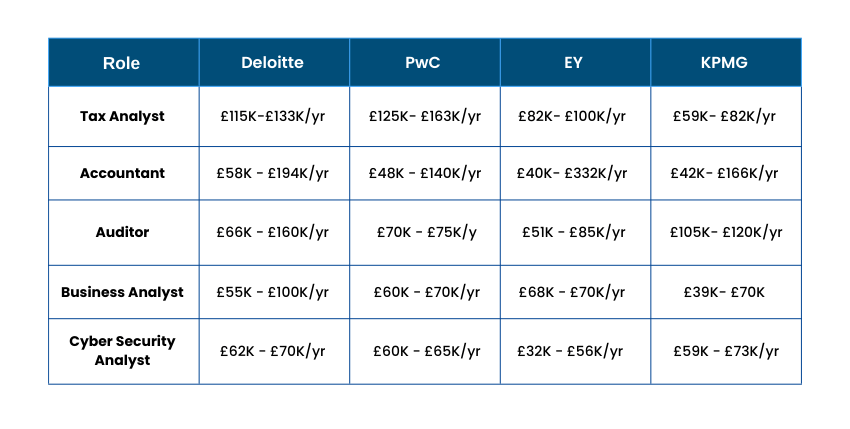Viewport: 850px width, 429px height.
Task: Click the Accountant row label
Action: click(122, 173)
